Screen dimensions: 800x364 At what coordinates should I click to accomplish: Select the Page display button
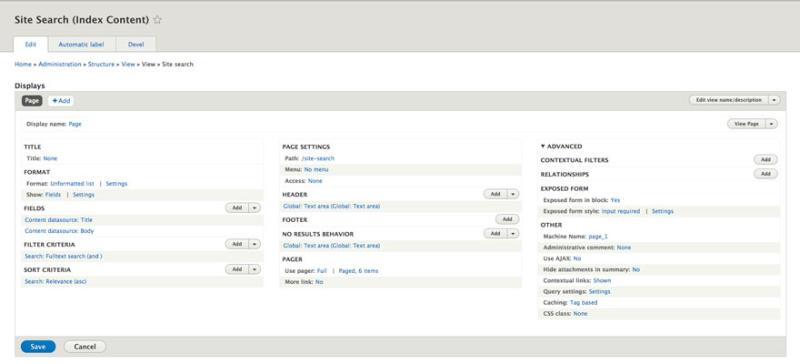(32, 101)
